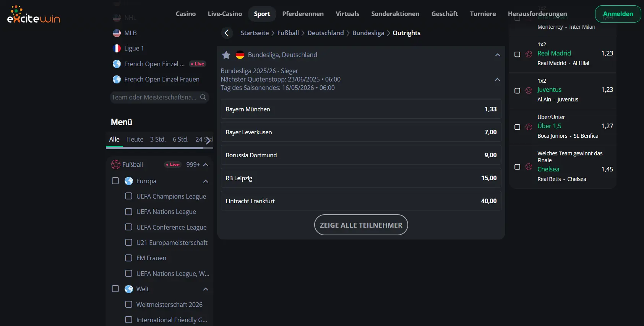The height and width of the screenshot is (326, 644).
Task: Click the search magnifier icon in team field
Action: [203, 98]
